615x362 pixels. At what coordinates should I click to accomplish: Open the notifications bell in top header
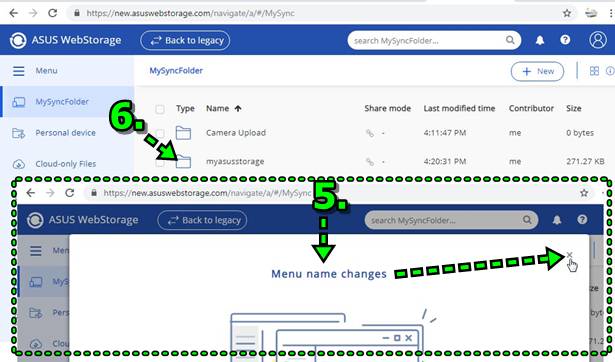(x=540, y=40)
